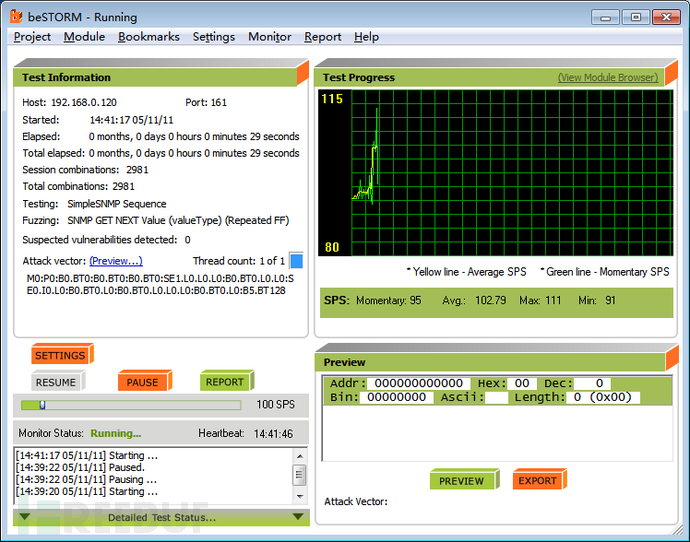Click the green PREVIEW button

tap(464, 480)
